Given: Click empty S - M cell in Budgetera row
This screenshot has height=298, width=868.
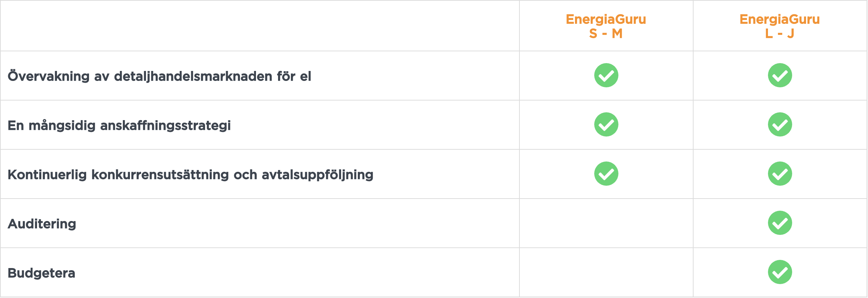Looking at the screenshot, I should tap(606, 272).
